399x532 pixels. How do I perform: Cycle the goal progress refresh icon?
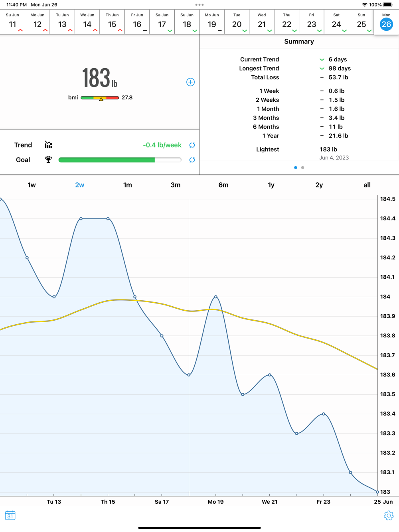click(192, 160)
